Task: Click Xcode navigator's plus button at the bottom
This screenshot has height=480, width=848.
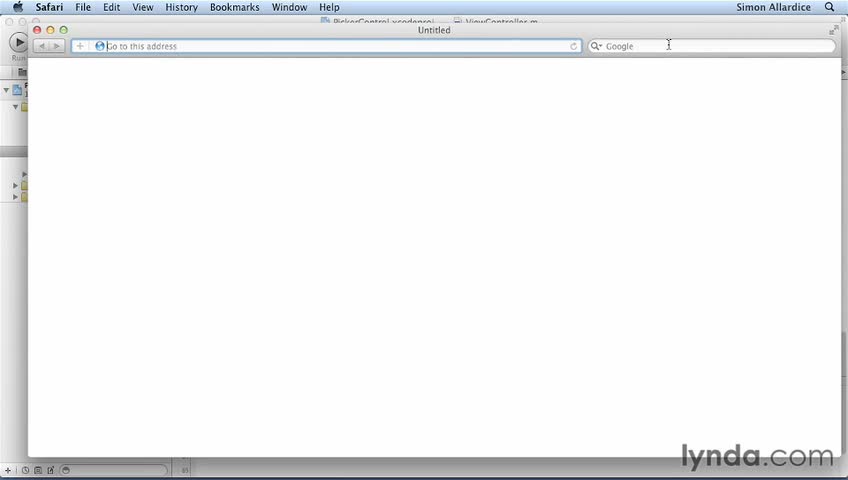Action: pyautogui.click(x=8, y=470)
